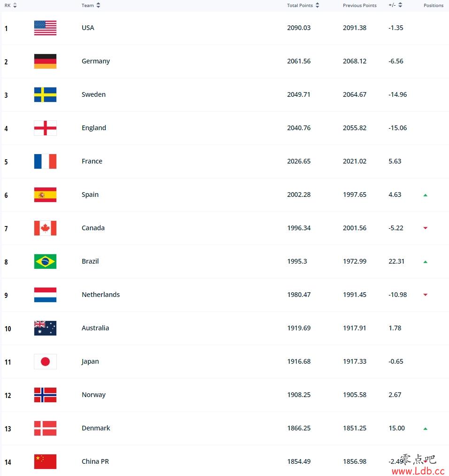Sort table by RK column arrows
449x476 pixels.
pyautogui.click(x=15, y=5)
